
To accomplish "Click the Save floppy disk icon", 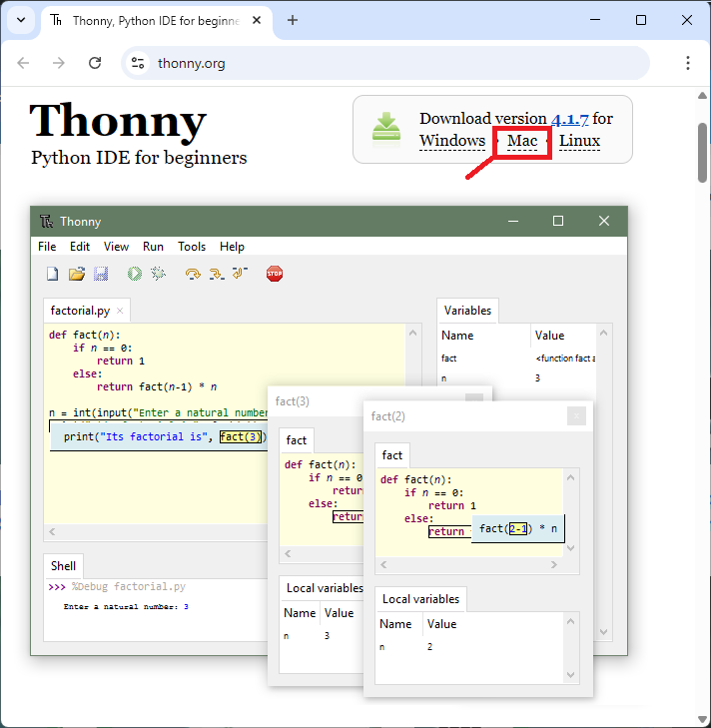I will pyautogui.click(x=101, y=274).
